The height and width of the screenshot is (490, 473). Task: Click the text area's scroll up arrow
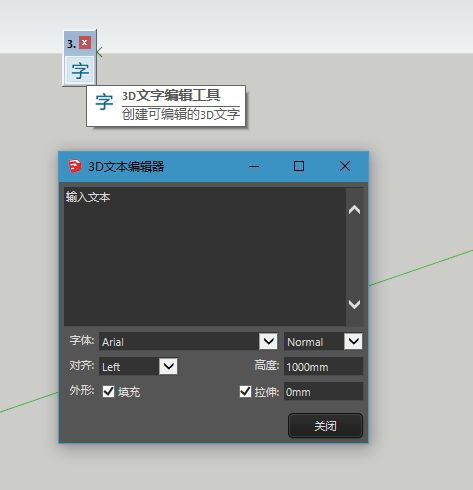(354, 210)
